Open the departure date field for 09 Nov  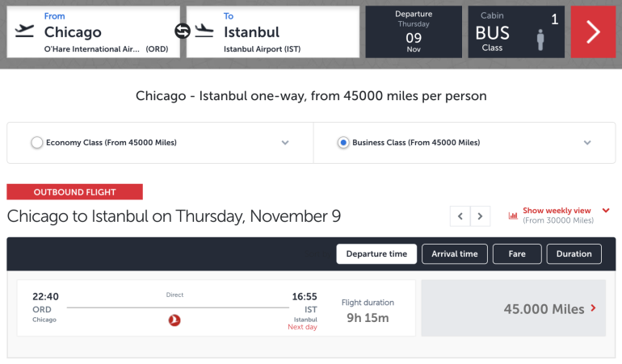[414, 32]
